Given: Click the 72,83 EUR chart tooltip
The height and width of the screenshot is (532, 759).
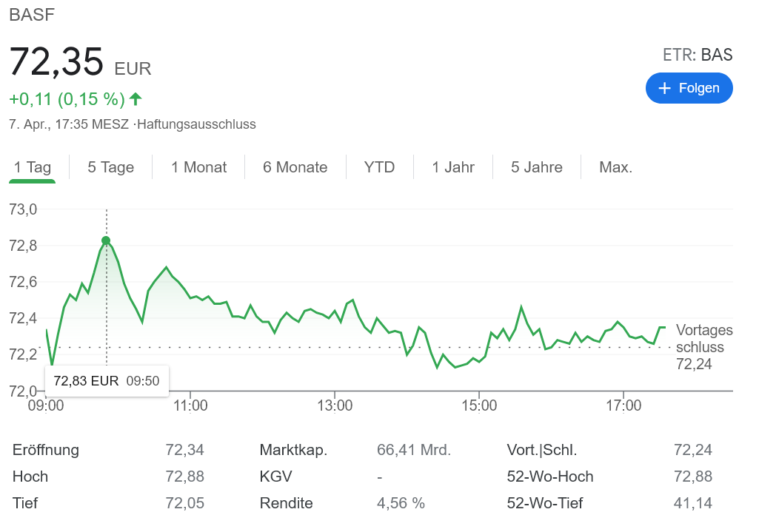Looking at the screenshot, I should pyautogui.click(x=107, y=381).
